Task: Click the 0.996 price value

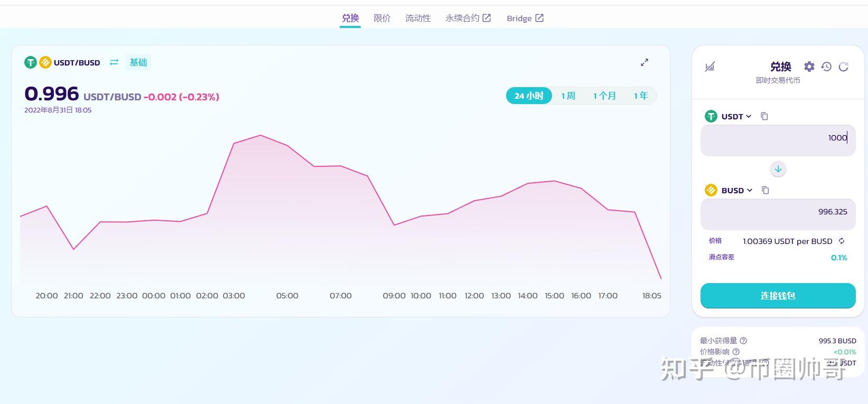Action: tap(52, 93)
